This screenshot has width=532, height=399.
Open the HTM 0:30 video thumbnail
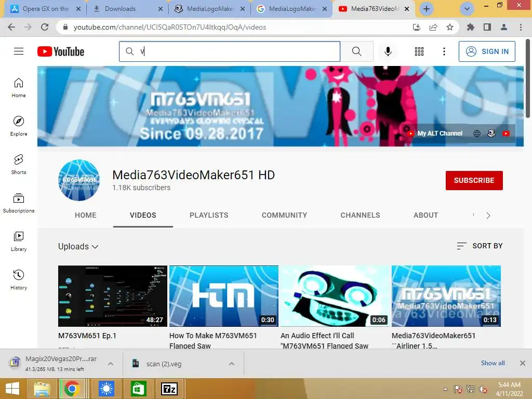click(x=224, y=296)
